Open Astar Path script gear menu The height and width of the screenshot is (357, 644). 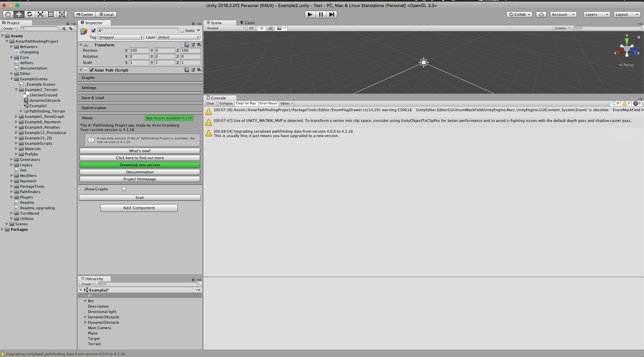pos(199,70)
